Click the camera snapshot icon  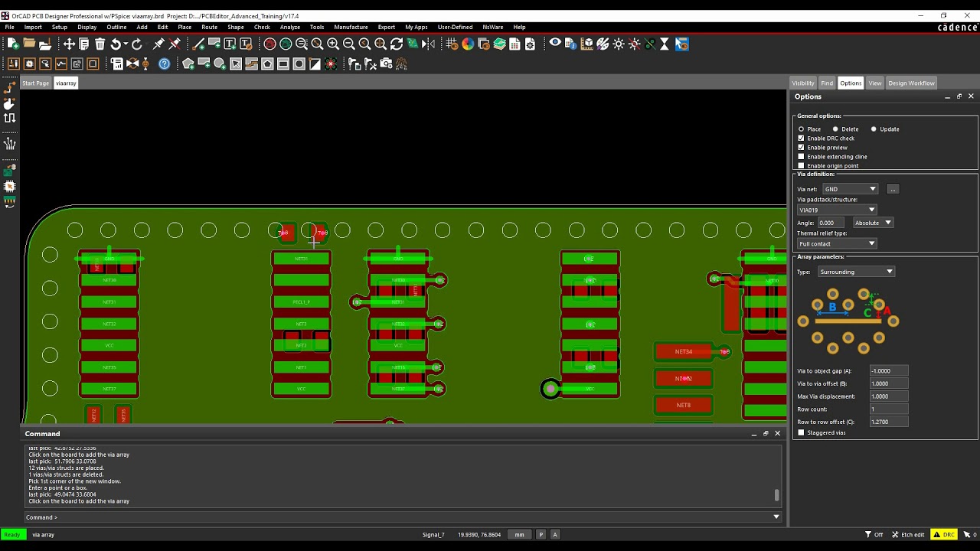click(387, 64)
